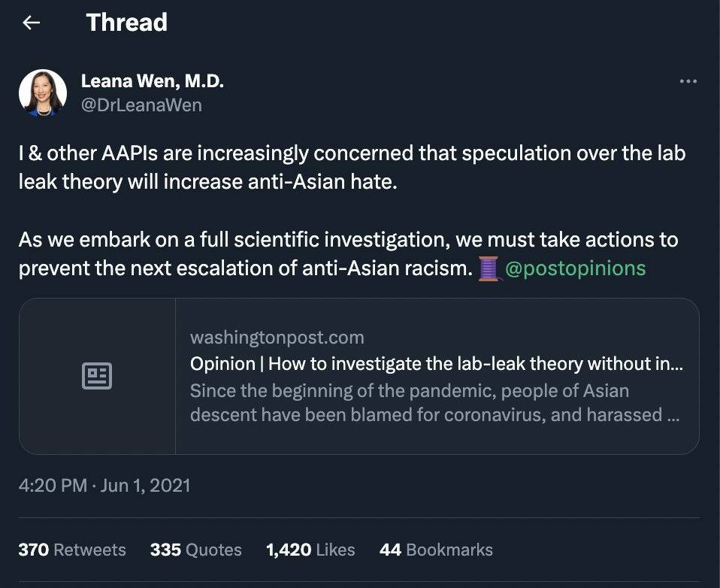The image size is (720, 588).
Task: Open the 44 Bookmarks count
Action: point(436,550)
